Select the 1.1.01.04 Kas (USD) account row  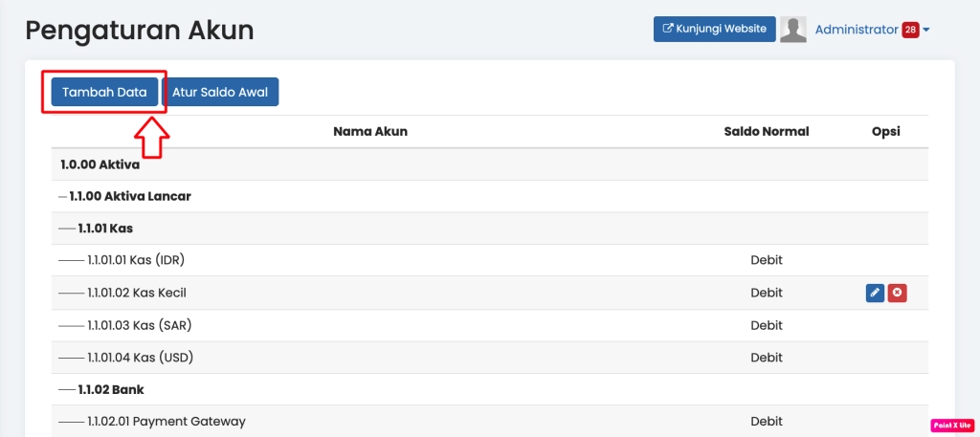141,358
